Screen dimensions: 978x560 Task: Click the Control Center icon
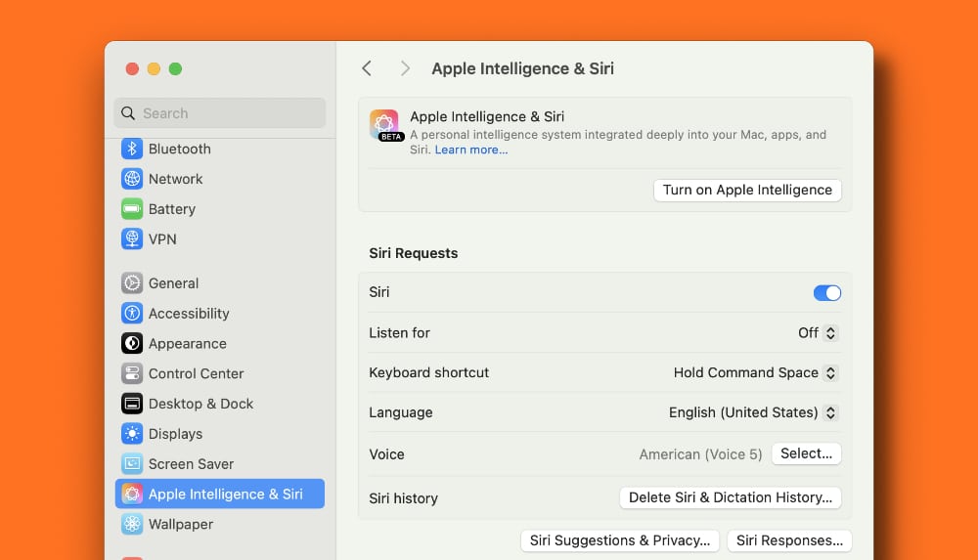[132, 373]
